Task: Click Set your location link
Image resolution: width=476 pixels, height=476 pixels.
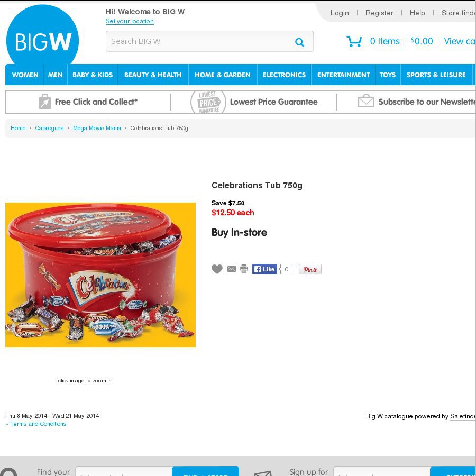Action: click(130, 21)
